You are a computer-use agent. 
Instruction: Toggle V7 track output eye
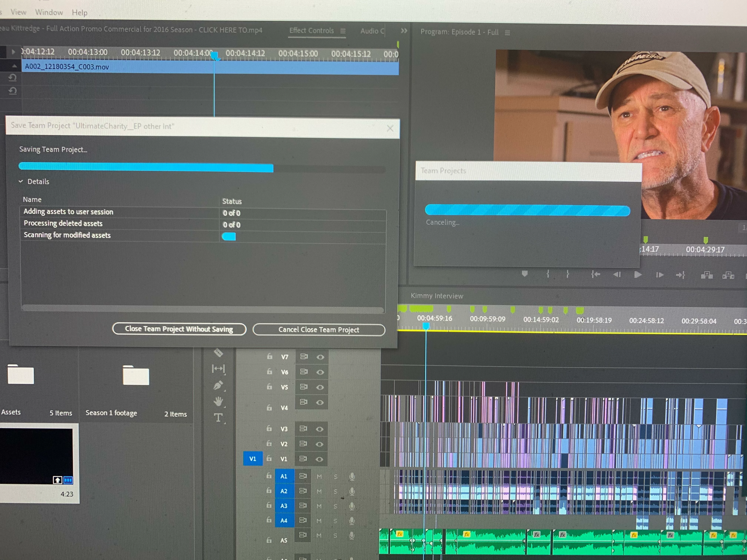tap(320, 357)
